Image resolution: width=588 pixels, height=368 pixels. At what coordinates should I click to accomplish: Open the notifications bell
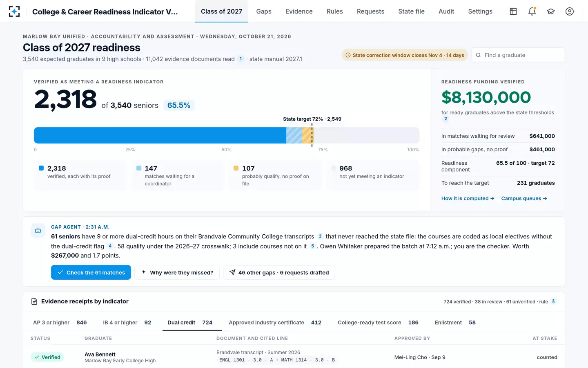click(x=532, y=11)
